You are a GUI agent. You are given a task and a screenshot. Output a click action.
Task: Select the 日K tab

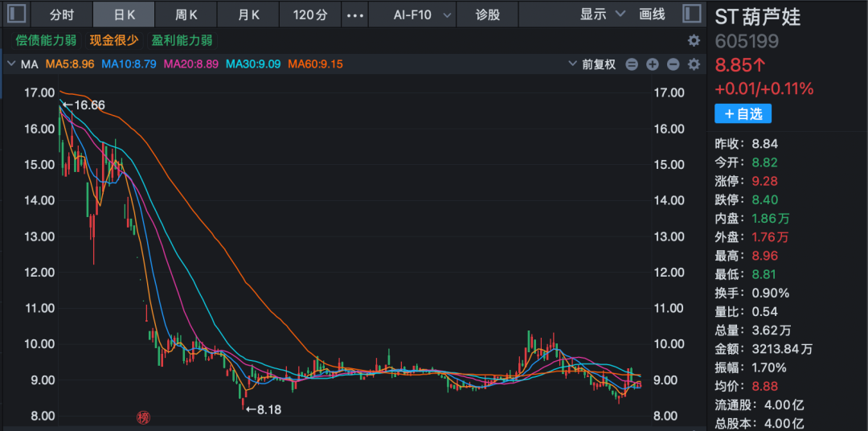124,15
